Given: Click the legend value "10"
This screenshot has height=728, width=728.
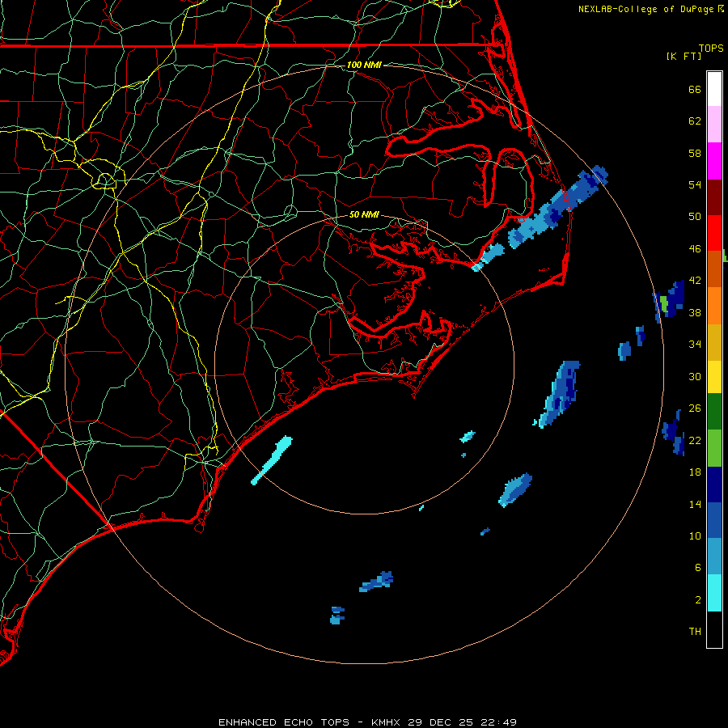Looking at the screenshot, I should click(x=695, y=535).
